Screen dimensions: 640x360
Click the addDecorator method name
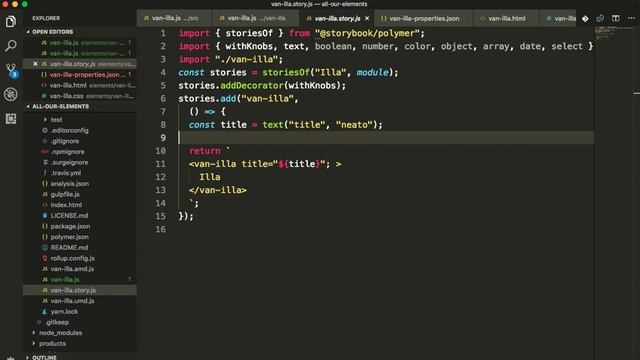pyautogui.click(x=251, y=85)
